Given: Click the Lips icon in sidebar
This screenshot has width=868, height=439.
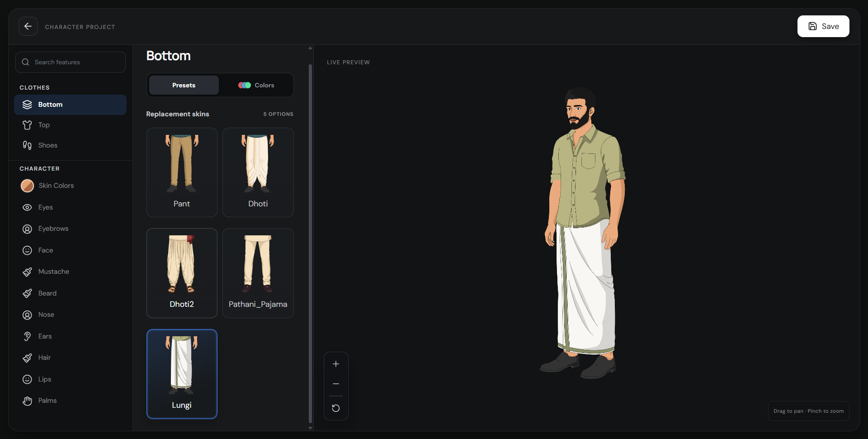Looking at the screenshot, I should tap(27, 379).
